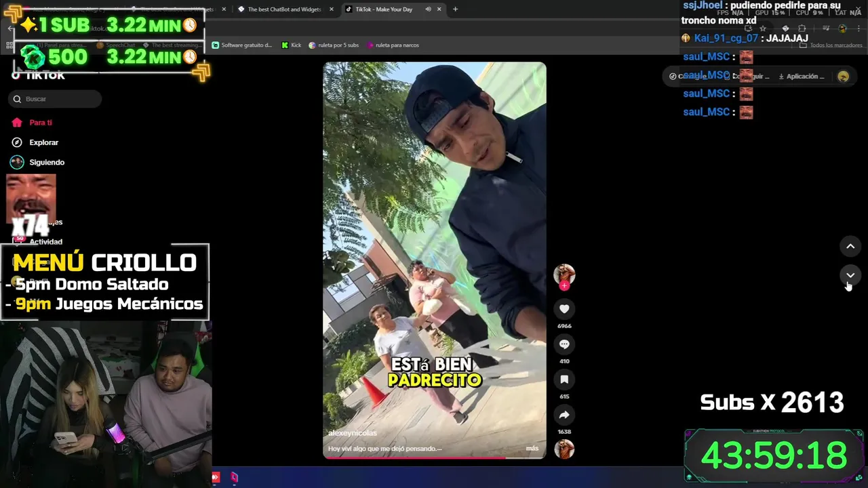868x488 pixels.
Task: Open the Chrome profile avatar
Action: [843, 28]
